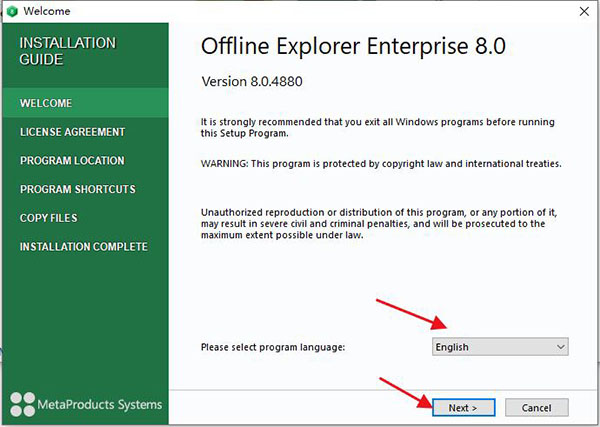This screenshot has height=427, width=600.
Task: Choose the COPY FILES step
Action: pos(49,218)
